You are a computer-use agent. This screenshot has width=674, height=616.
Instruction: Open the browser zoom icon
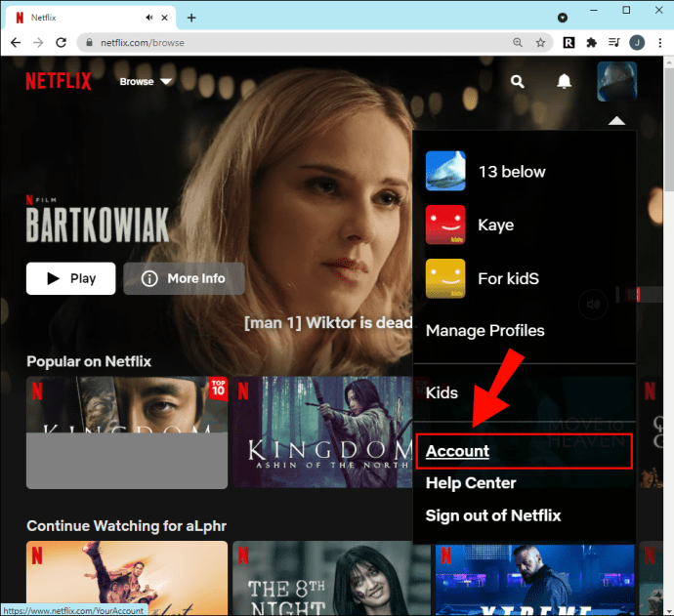(518, 43)
